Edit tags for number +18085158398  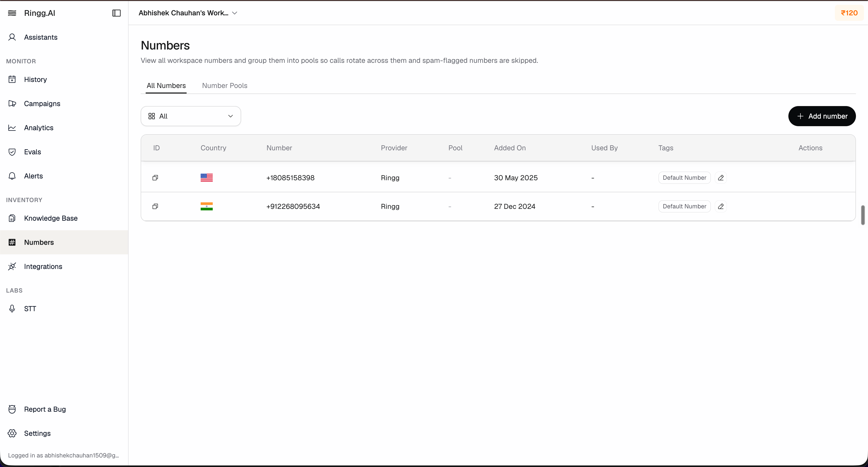(721, 178)
